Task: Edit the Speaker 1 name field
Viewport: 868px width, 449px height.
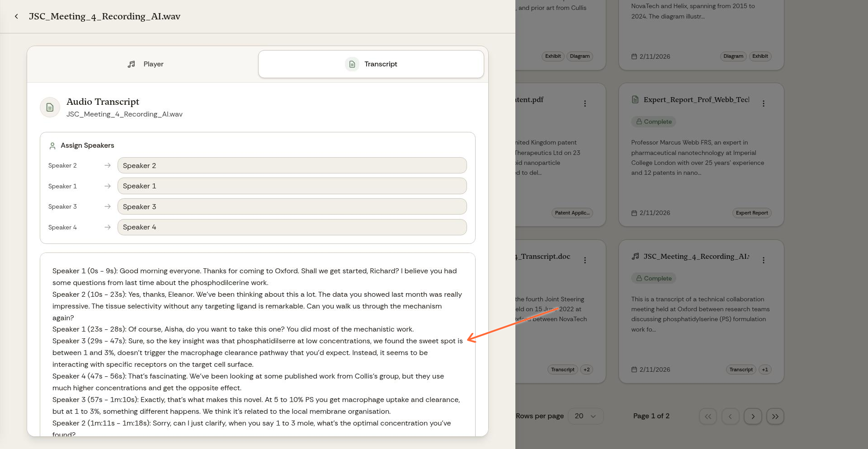Action: tap(292, 186)
